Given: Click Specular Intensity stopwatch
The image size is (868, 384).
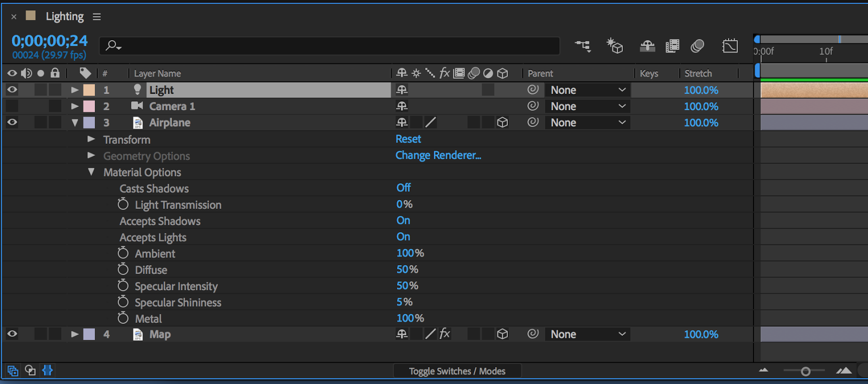Looking at the screenshot, I should 123,285.
